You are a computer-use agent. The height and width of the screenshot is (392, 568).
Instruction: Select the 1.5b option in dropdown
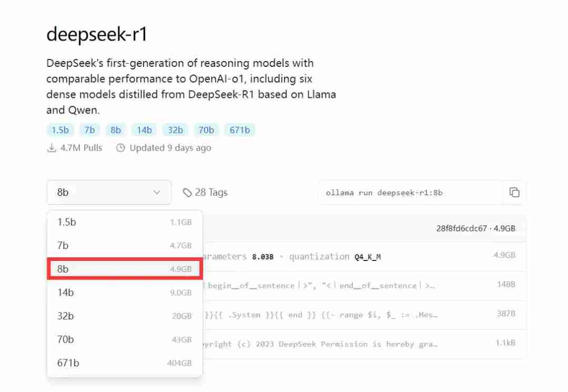click(125, 222)
